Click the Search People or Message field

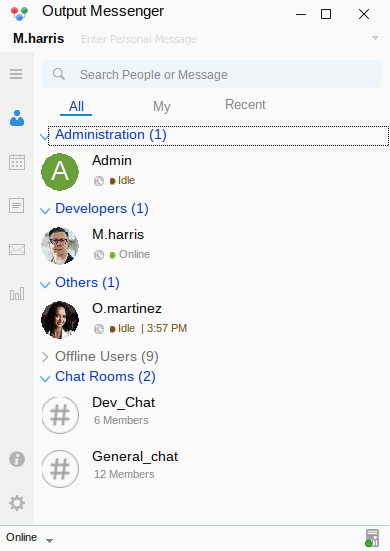(x=212, y=74)
